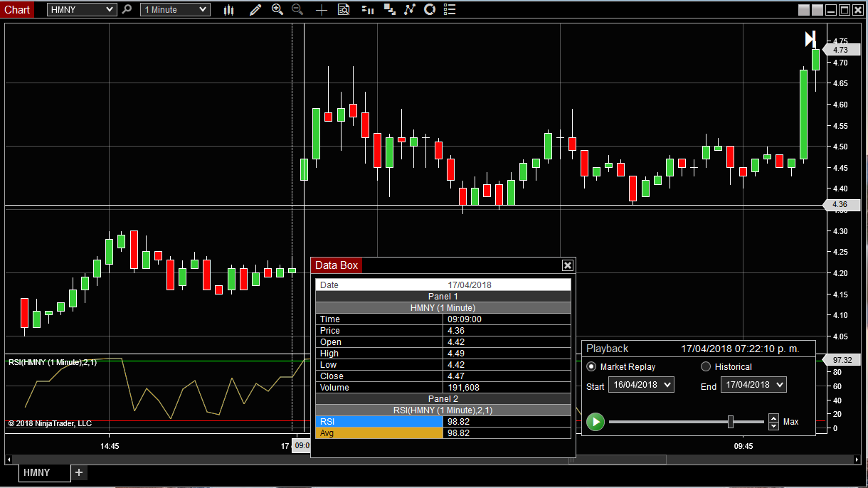Screen dimensions: 868x488
Task: Click the Open value 4.42 cell
Action: tap(507, 342)
